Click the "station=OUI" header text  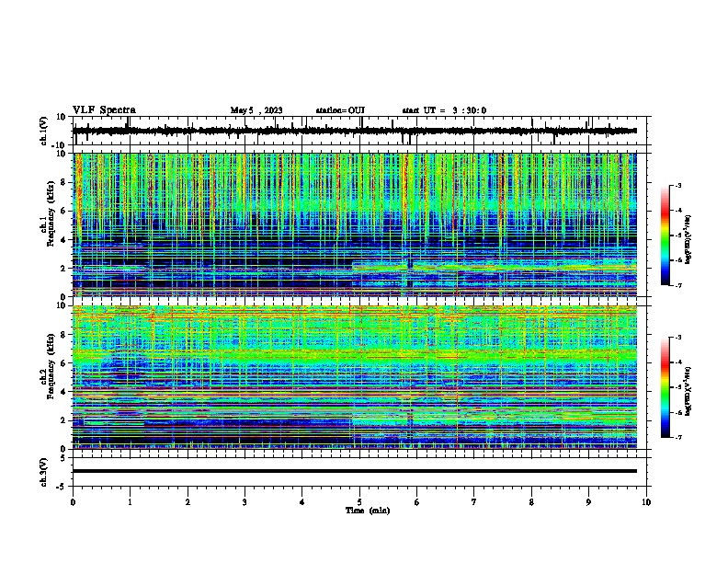[x=340, y=110]
